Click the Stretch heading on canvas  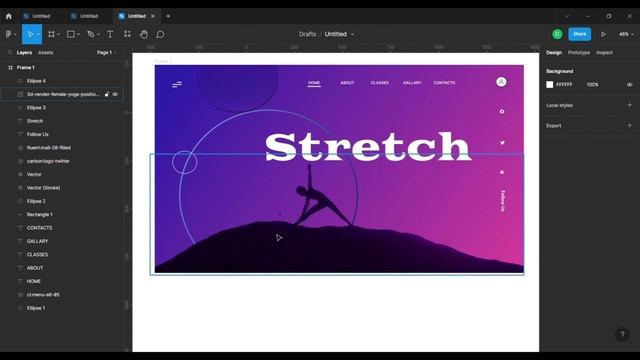368,146
